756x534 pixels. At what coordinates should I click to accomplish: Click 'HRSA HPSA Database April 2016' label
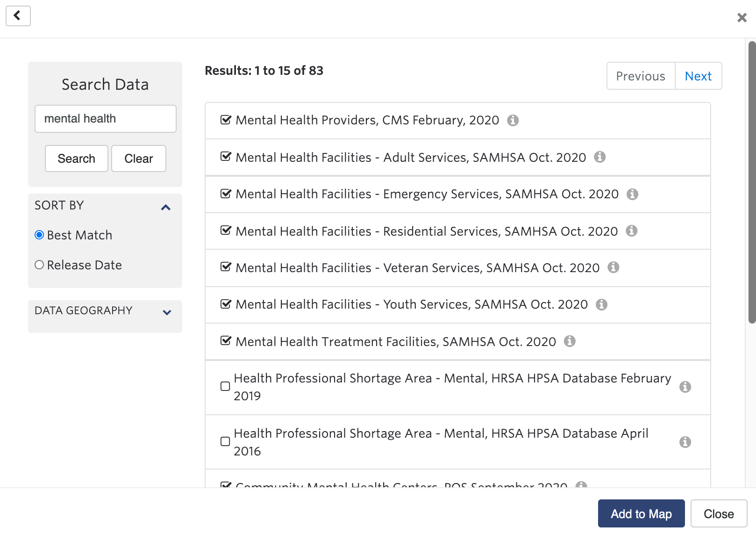click(x=441, y=442)
